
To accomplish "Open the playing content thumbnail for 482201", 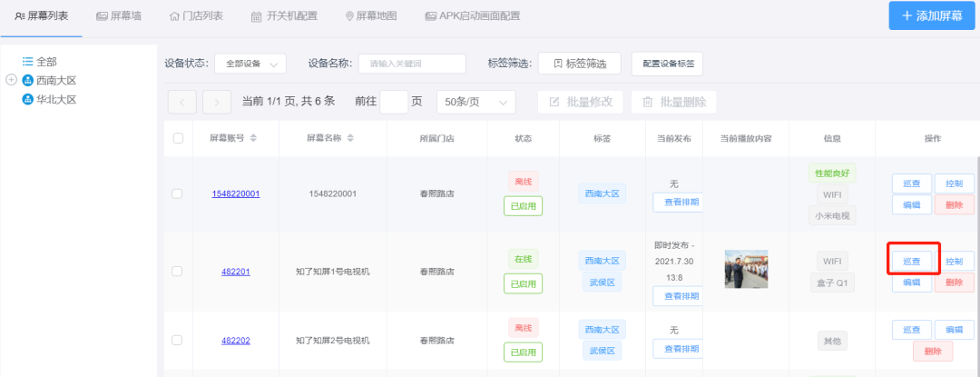I will point(746,269).
